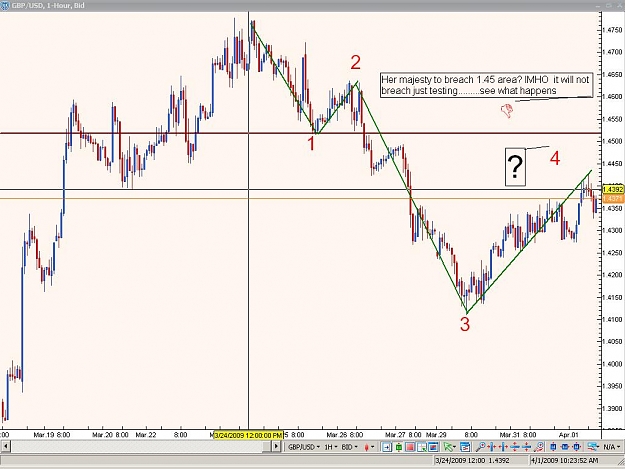Click the auto-scroll to latest bar icon
The width and height of the screenshot is (625, 469).
387,447
